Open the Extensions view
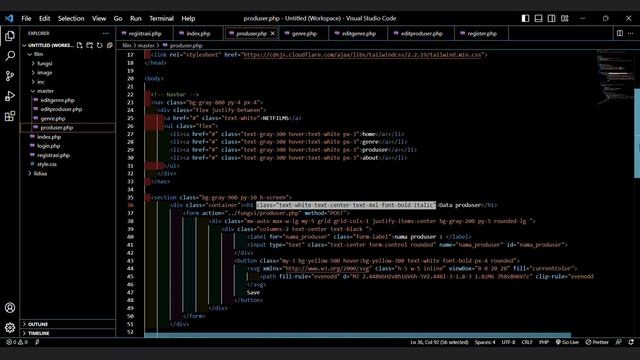 click(10, 116)
